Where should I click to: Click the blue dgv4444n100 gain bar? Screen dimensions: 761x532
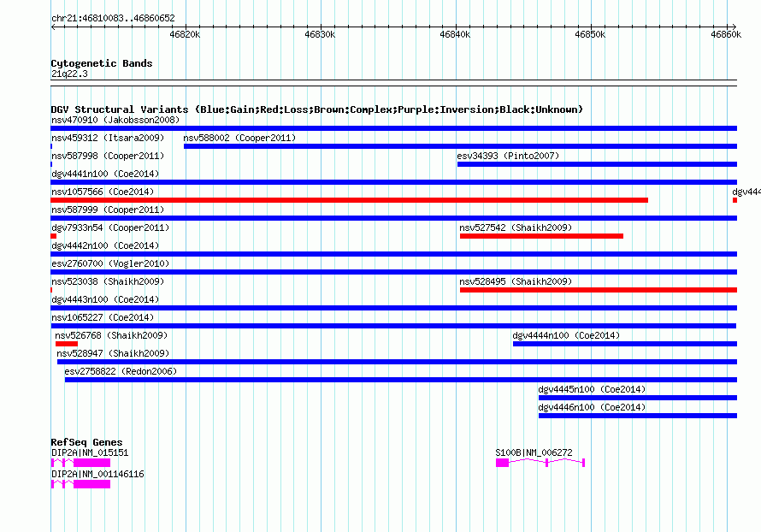coord(625,344)
